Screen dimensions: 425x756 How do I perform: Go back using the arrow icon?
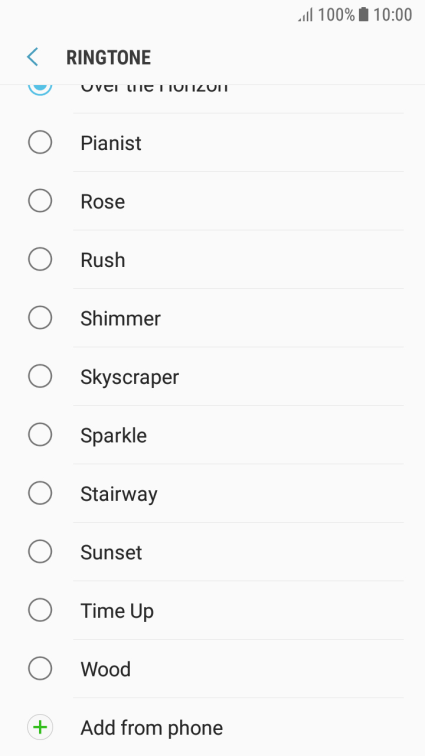click(32, 57)
